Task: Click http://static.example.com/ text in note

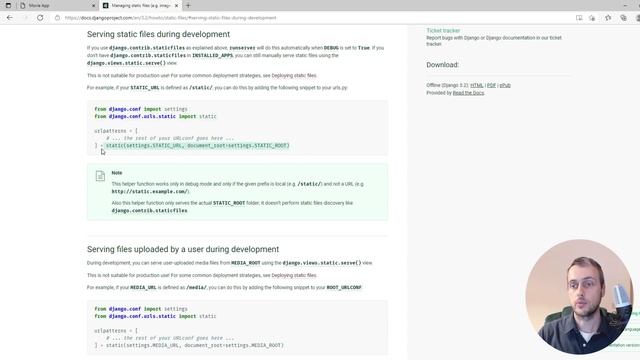Action: click(151, 191)
